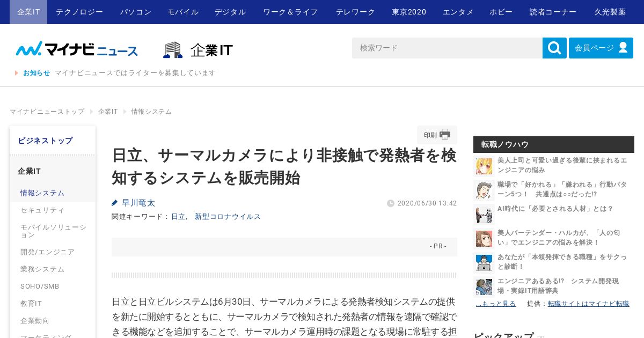
Task: Read エンジニアあるある!? 用語辞典 article
Action: pos(558,286)
